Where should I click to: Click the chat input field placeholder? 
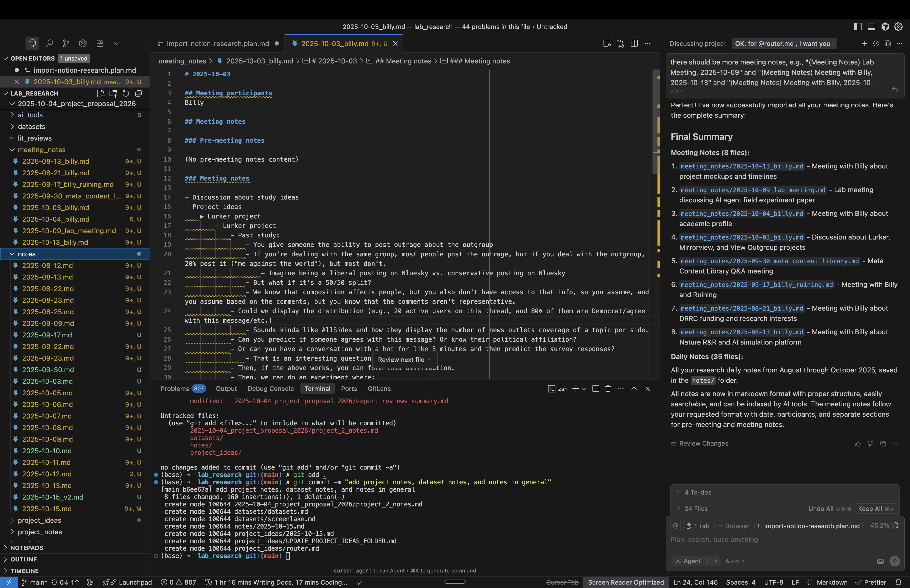point(714,540)
